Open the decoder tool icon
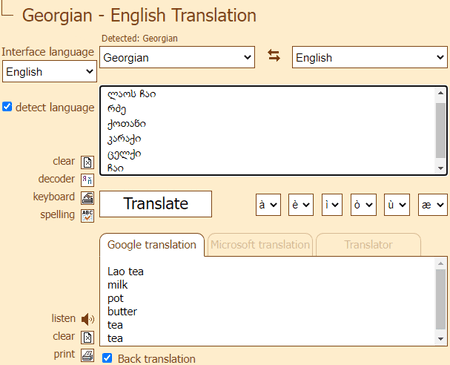Image resolution: width=450 pixels, height=365 pixels. click(x=87, y=180)
